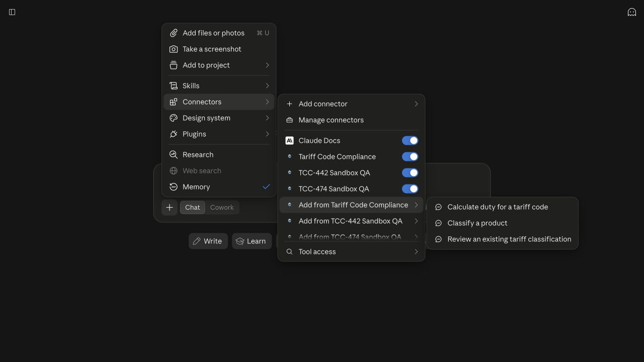Click the Web search globe icon
This screenshot has width=644, height=362.
(174, 171)
